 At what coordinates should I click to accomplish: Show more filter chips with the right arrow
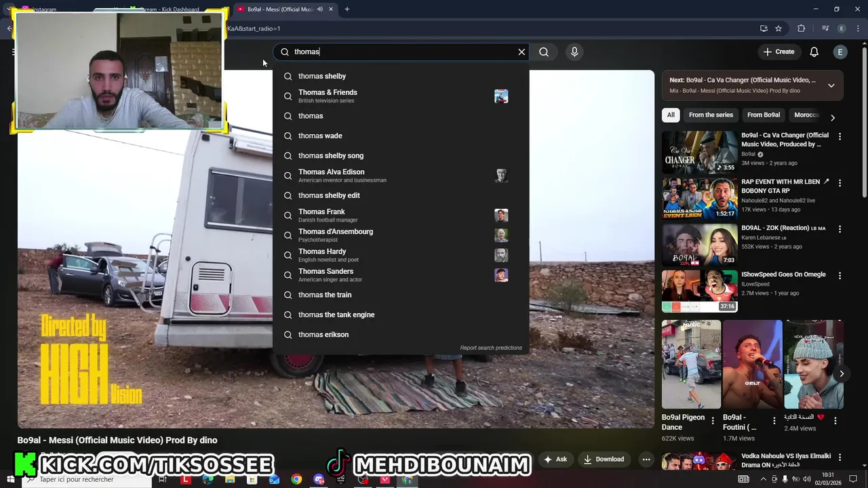833,117
